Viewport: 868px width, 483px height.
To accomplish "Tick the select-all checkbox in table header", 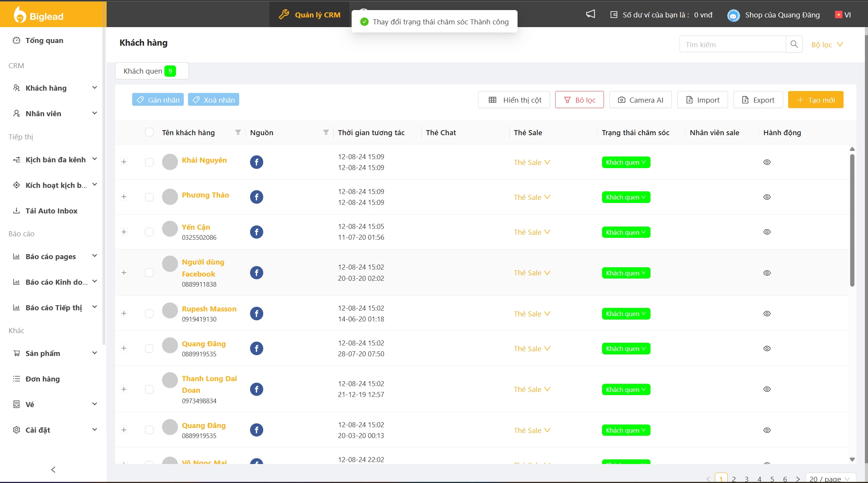I will click(149, 132).
